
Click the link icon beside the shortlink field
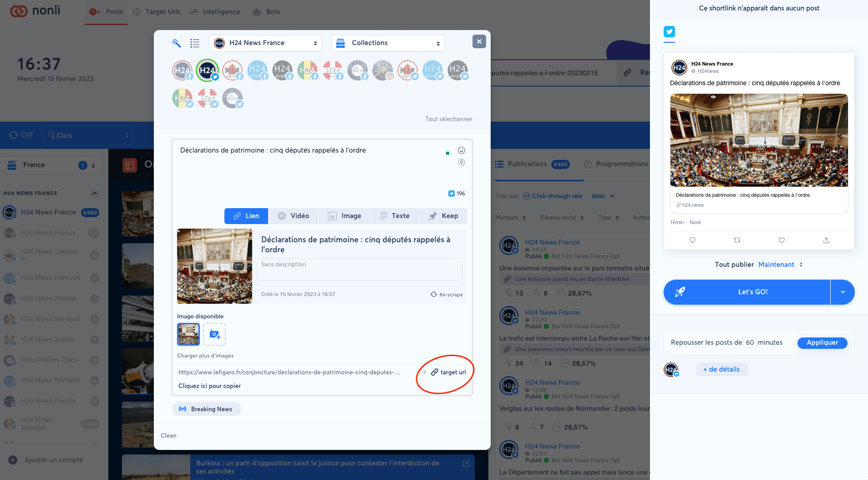[x=627, y=72]
